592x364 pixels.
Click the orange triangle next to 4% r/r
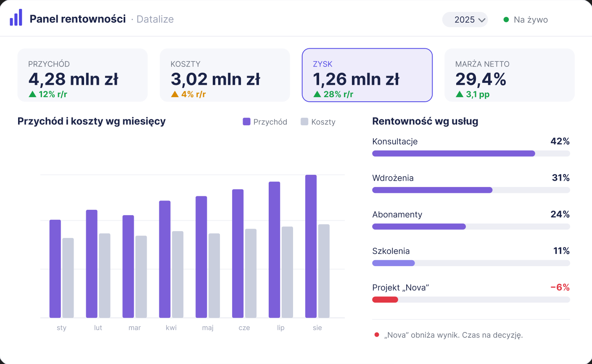[175, 94]
